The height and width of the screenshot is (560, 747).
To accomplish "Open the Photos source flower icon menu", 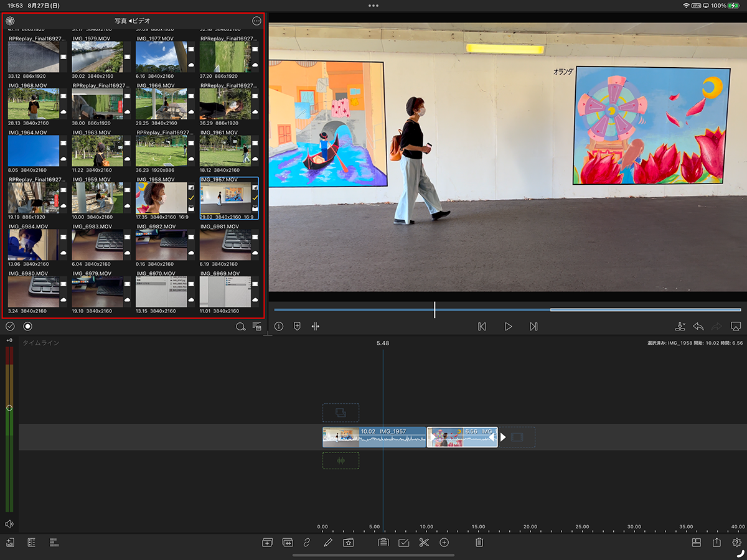I will click(10, 21).
